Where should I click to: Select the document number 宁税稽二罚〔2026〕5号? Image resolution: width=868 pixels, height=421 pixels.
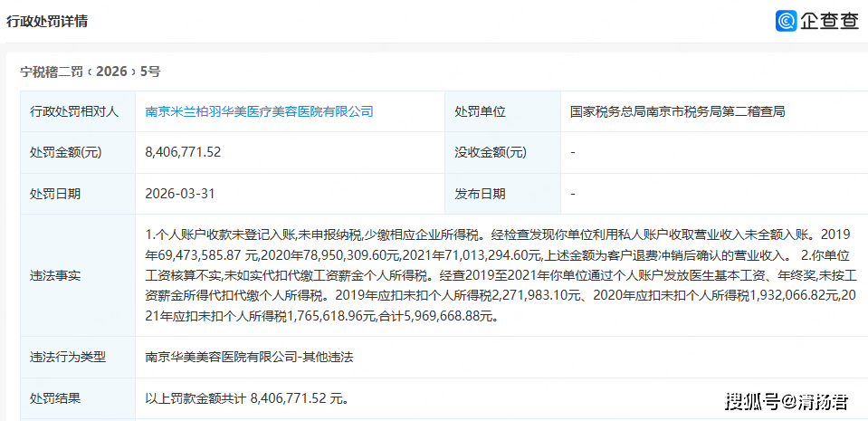point(91,72)
